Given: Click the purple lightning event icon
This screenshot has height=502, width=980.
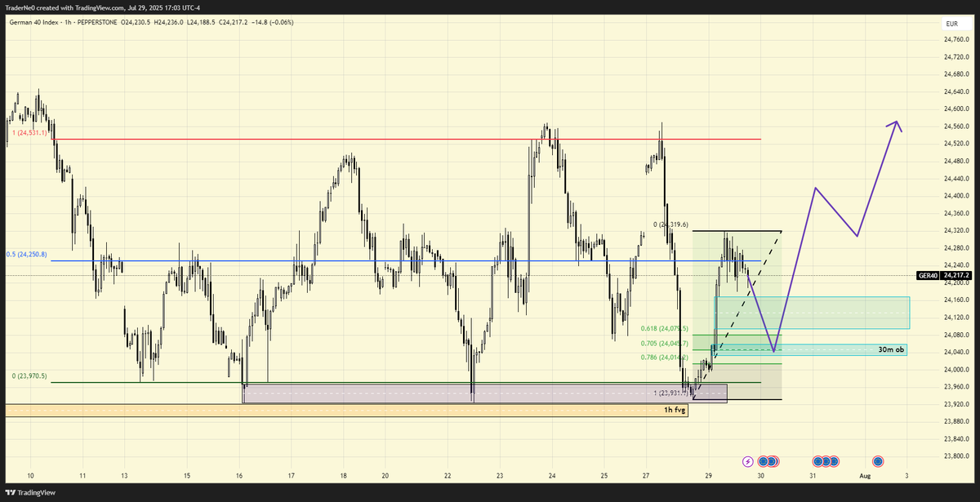Looking at the screenshot, I should (x=748, y=461).
